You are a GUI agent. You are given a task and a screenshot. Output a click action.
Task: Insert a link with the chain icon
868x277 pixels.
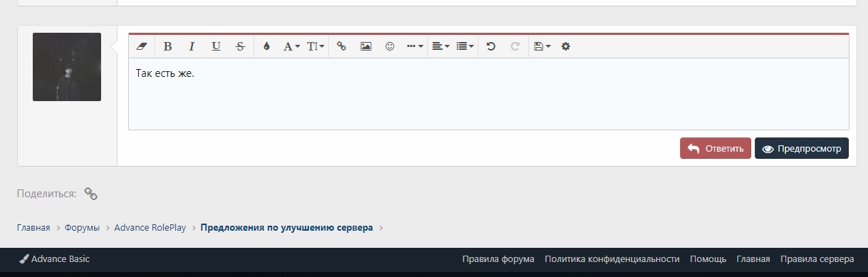[x=341, y=46]
